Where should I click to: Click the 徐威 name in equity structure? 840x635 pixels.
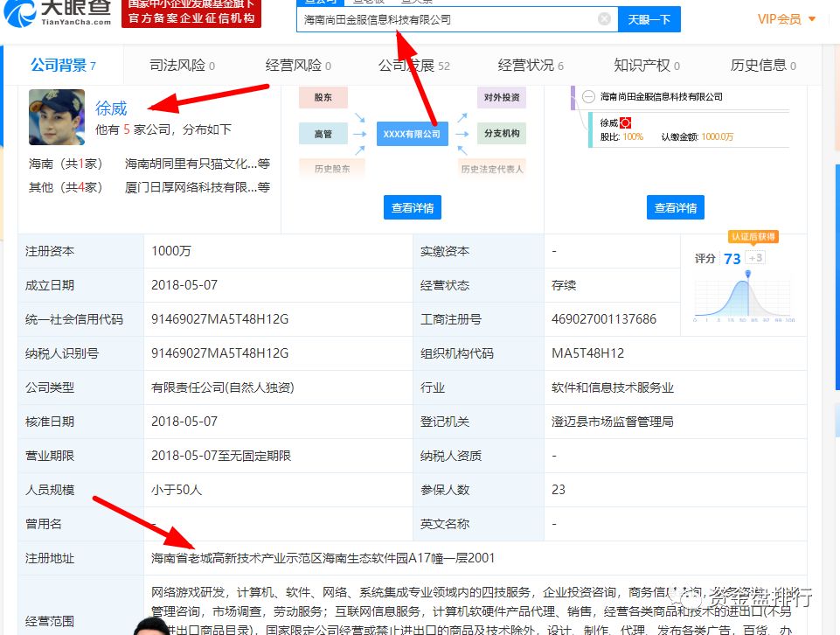tap(609, 122)
